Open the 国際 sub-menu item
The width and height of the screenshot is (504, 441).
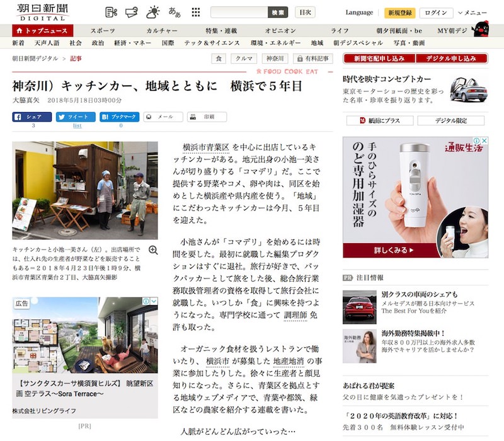point(168,43)
